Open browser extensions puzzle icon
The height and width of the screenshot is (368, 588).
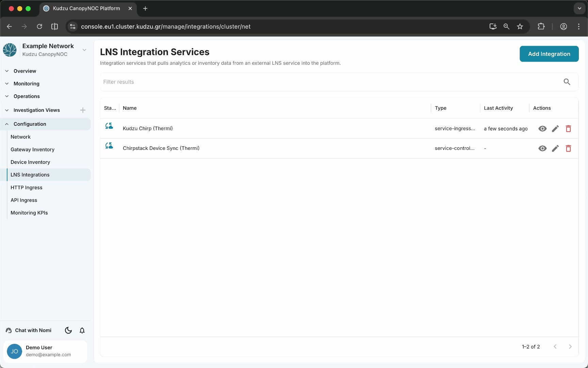pyautogui.click(x=541, y=27)
